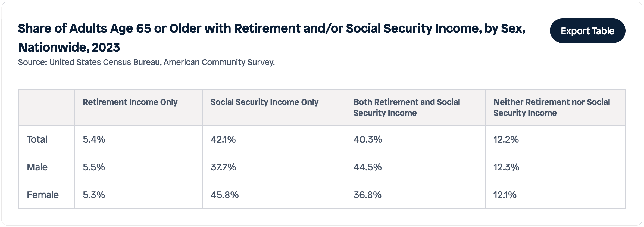Click the 36.8% cell in Female row
Viewport: 644px width, 227px height.
coord(368,195)
